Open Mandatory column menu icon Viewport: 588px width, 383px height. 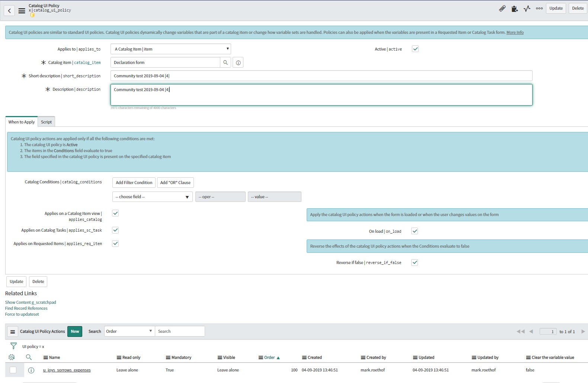pos(168,358)
